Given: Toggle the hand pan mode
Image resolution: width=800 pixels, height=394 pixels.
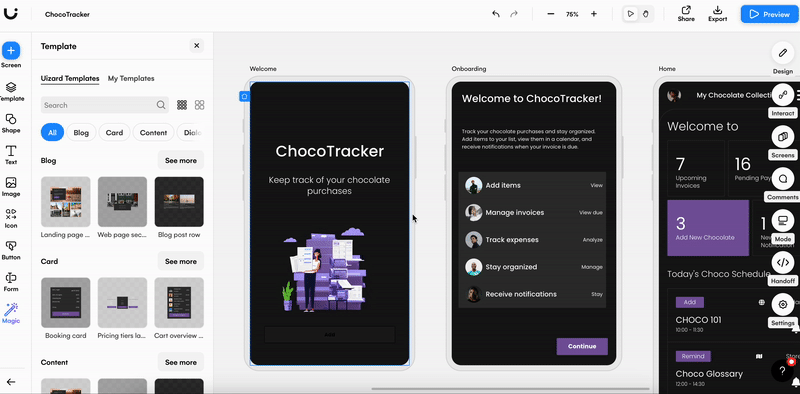Looking at the screenshot, I should click(645, 14).
